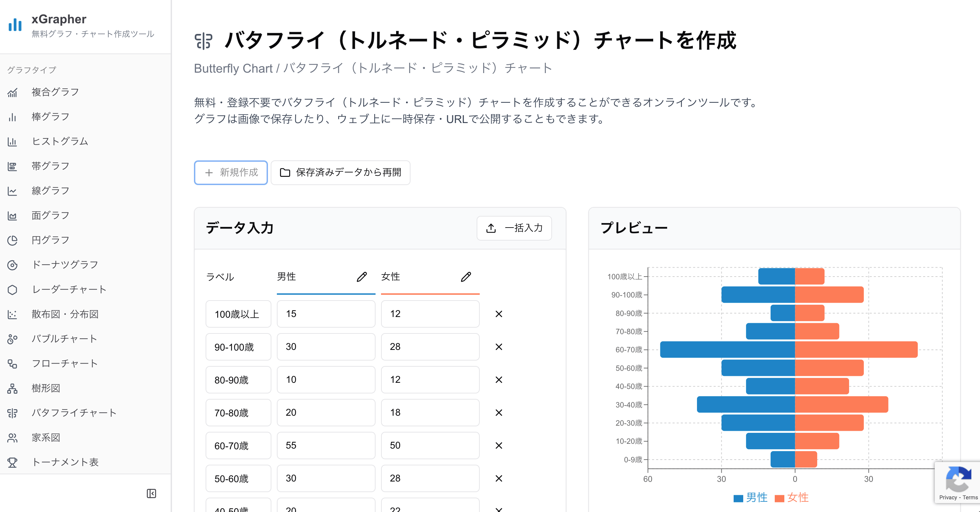The width and height of the screenshot is (980, 512).
Task: Click the xGrapher logo icon
Action: point(15,25)
